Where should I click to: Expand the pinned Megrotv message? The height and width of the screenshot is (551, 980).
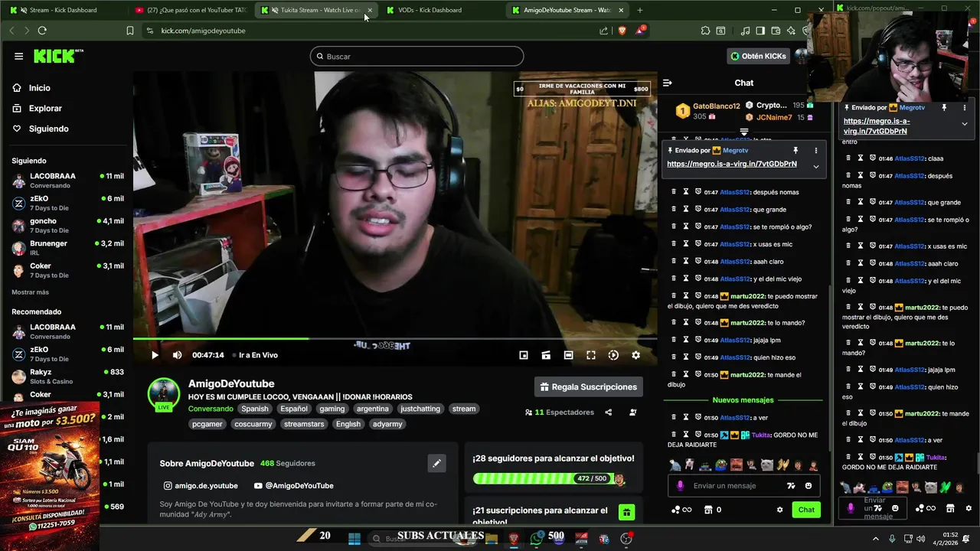click(816, 166)
